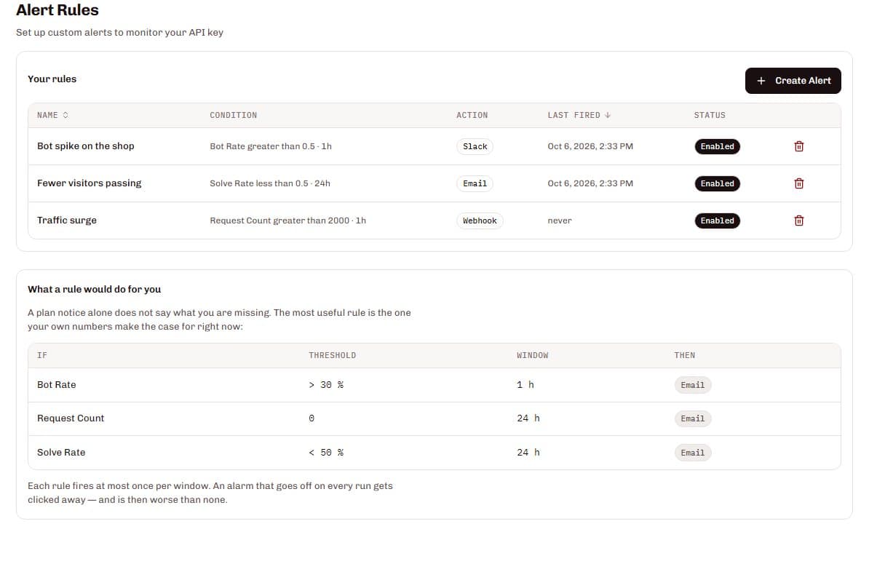The image size is (869, 588).
Task: Click the Bot Rate suggestion row label
Action: [57, 385]
